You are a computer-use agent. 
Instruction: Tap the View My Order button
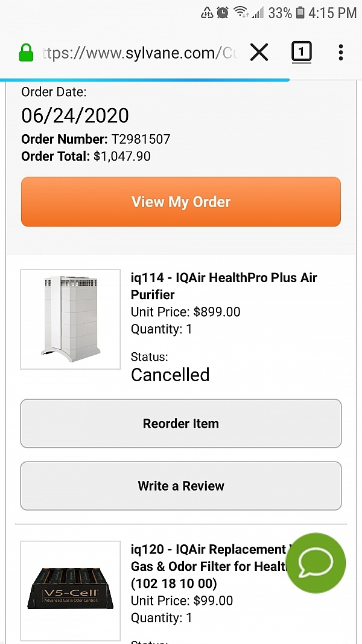click(181, 202)
